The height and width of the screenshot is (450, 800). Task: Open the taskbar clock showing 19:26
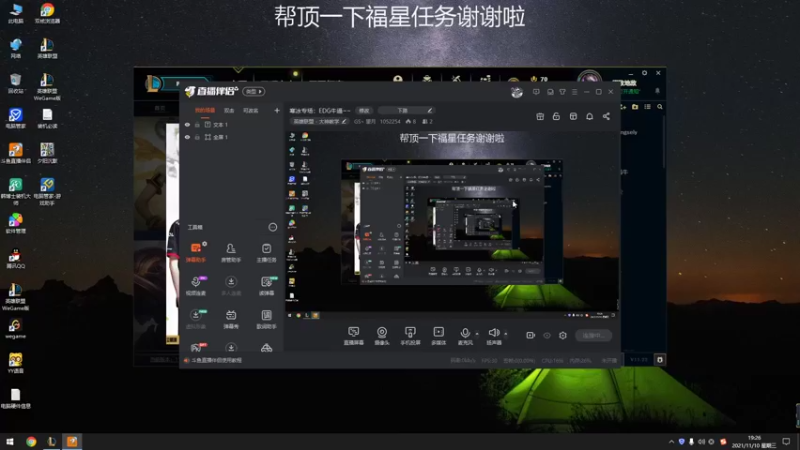point(754,442)
